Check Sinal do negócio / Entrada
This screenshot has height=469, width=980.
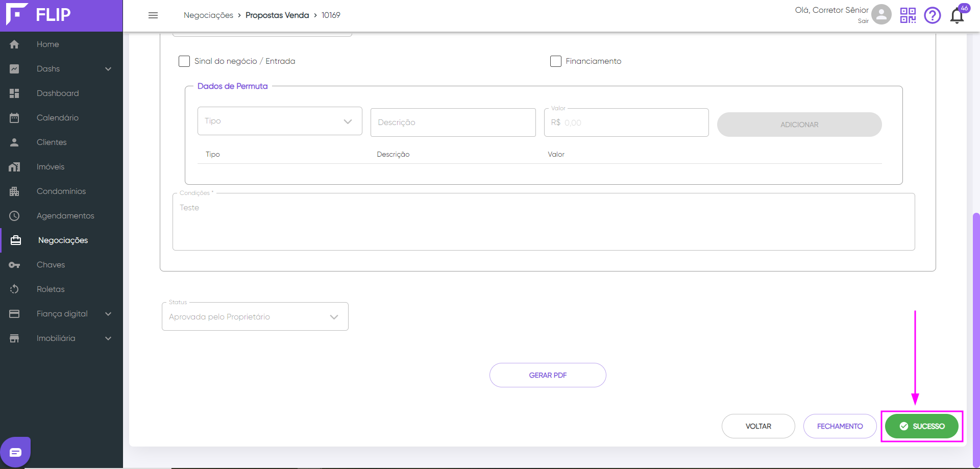(184, 61)
